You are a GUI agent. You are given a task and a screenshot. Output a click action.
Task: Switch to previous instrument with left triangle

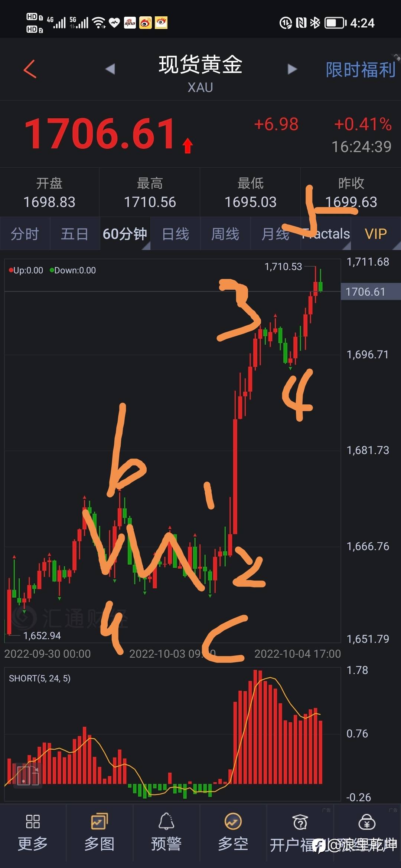point(110,69)
